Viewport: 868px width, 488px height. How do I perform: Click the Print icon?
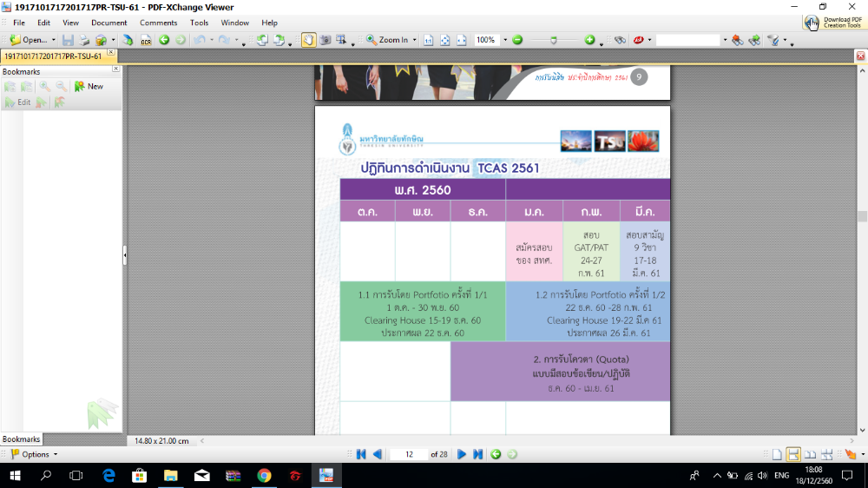(x=84, y=40)
